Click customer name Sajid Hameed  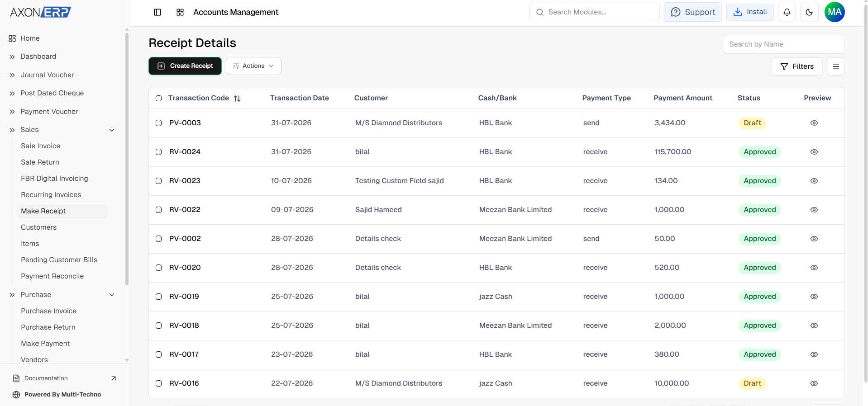click(378, 210)
